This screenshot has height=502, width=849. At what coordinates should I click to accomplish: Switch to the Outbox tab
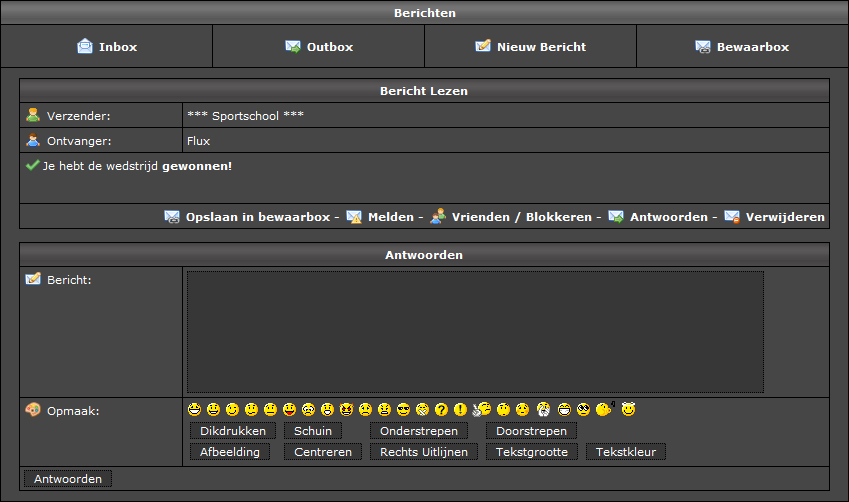pos(319,47)
